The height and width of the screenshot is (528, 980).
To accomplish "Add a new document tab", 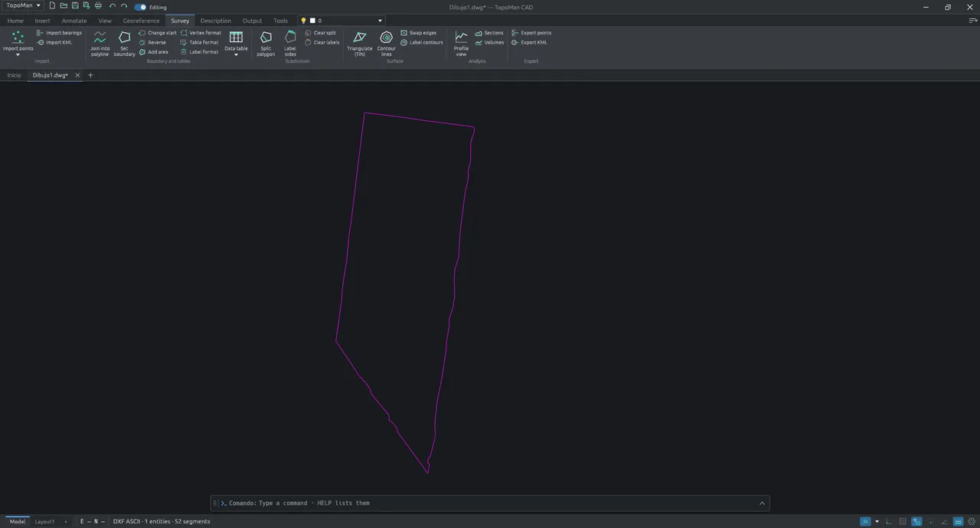I will [x=90, y=75].
